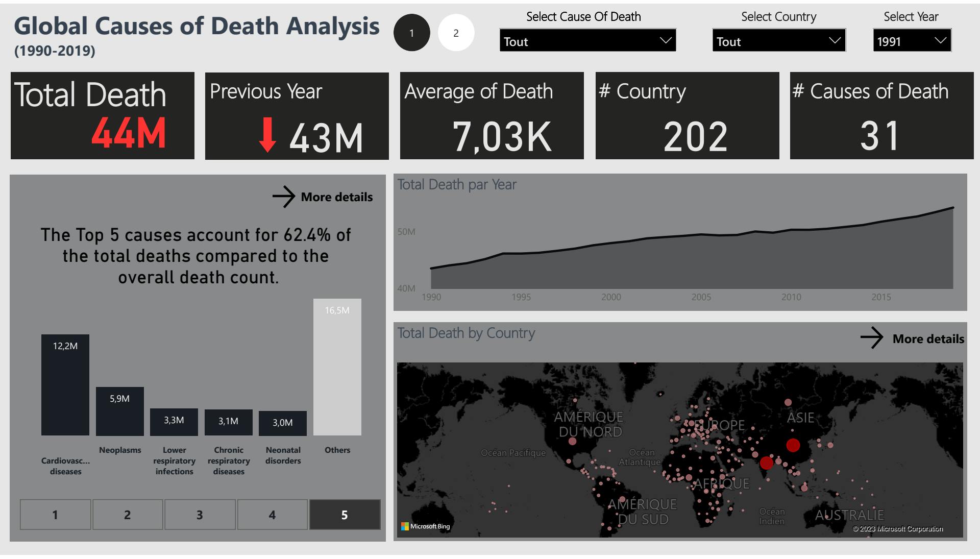Switch to page 1 with dark circle

click(x=411, y=33)
